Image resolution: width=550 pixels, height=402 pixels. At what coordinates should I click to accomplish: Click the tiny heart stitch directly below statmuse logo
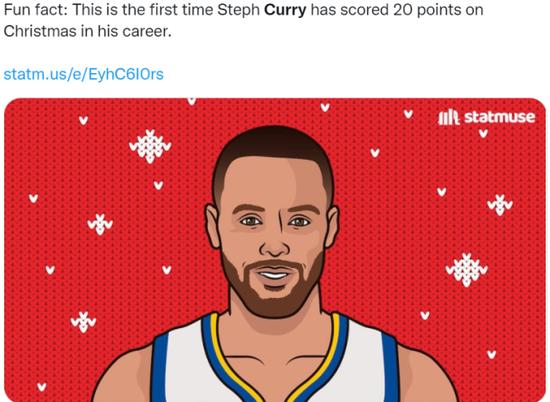pyautogui.click(x=483, y=133)
